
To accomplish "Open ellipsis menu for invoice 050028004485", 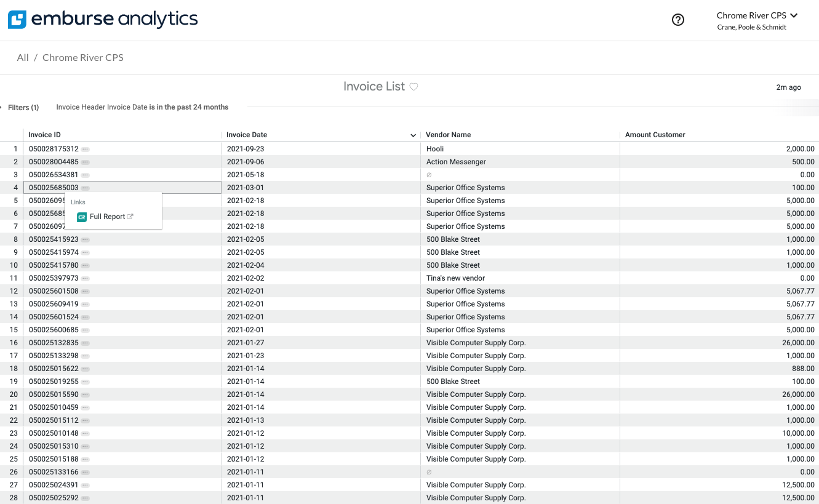I will coord(86,162).
